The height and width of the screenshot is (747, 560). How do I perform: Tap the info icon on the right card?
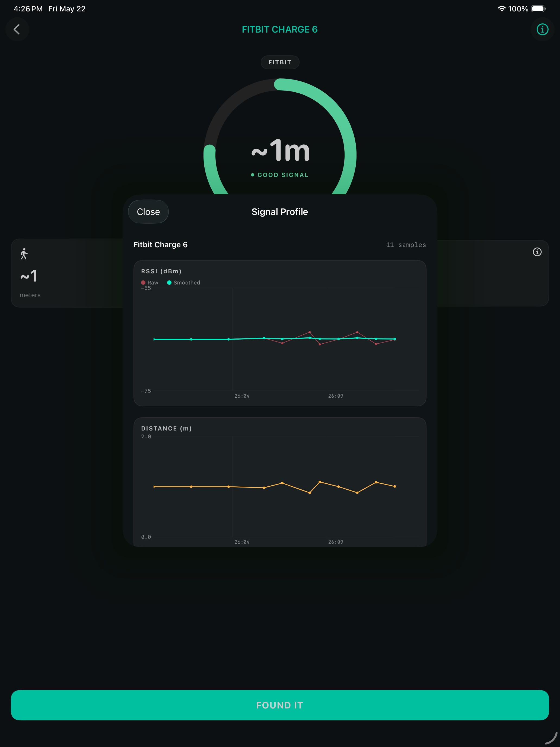pyautogui.click(x=537, y=252)
